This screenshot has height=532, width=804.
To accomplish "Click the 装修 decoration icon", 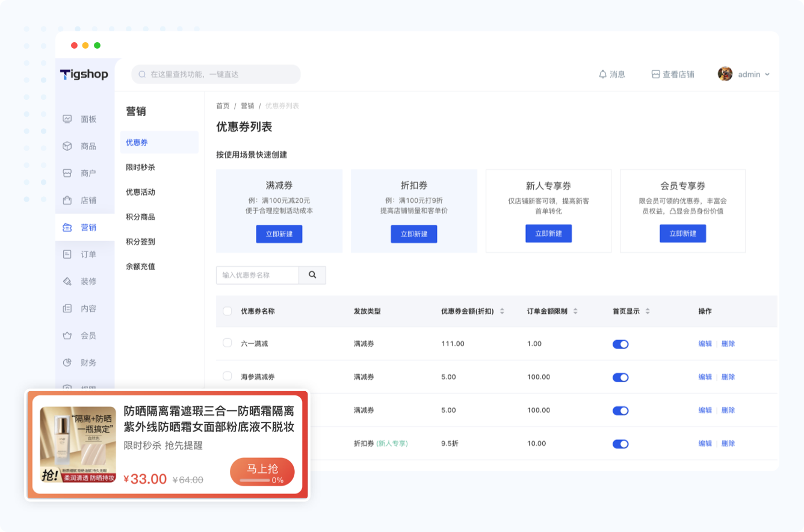I will (x=67, y=282).
